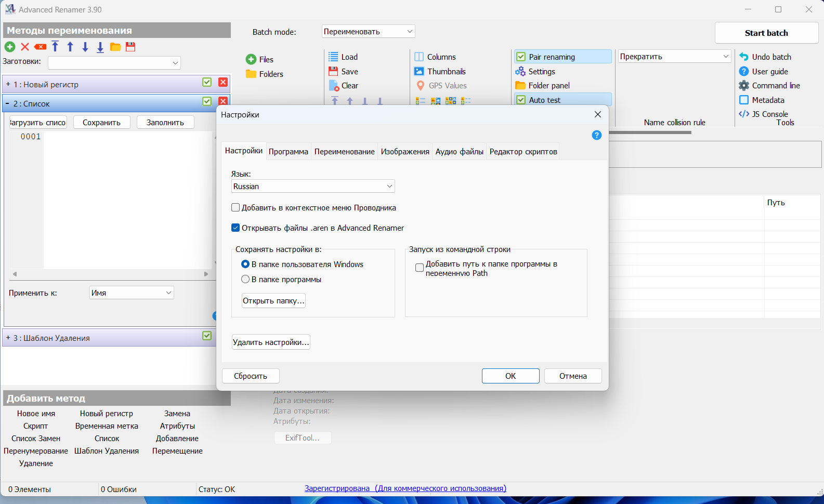Image resolution: width=824 pixels, height=504 pixels.
Task: Open the Russian language dropdown
Action: 313,186
